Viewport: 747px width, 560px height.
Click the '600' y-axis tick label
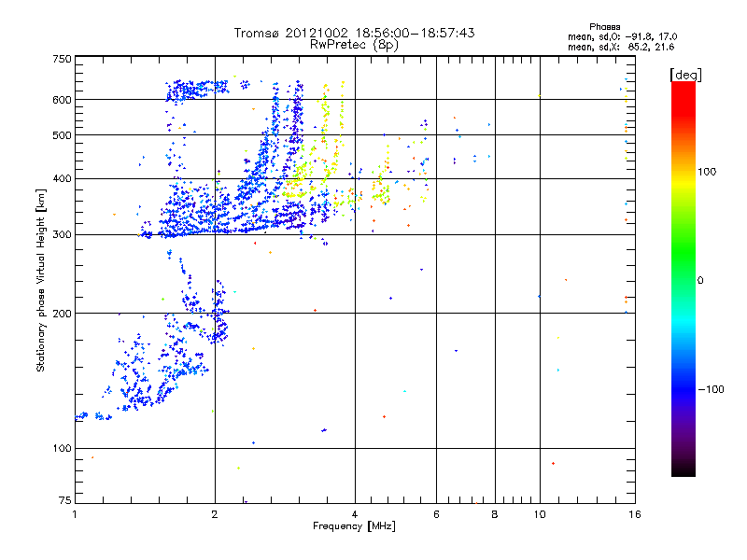coord(62,100)
